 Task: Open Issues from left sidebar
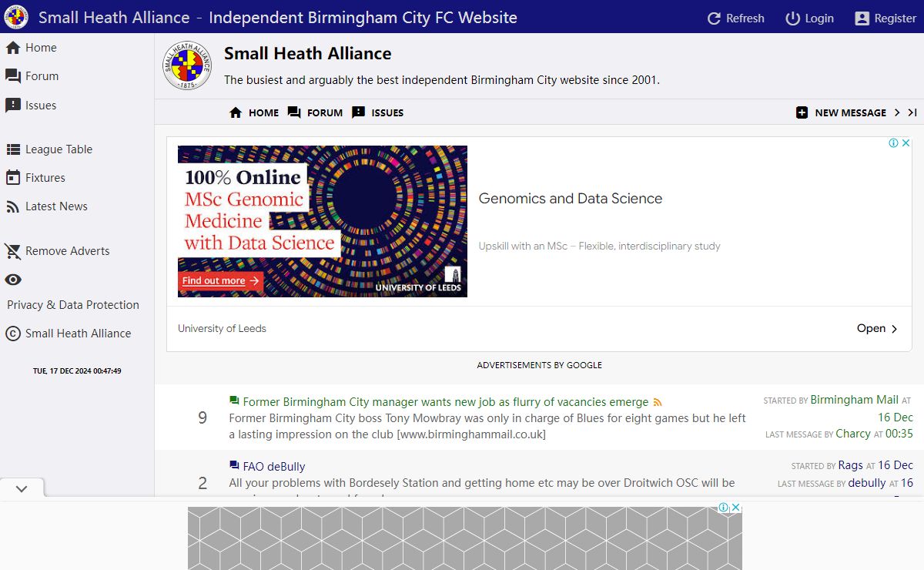pyautogui.click(x=31, y=106)
